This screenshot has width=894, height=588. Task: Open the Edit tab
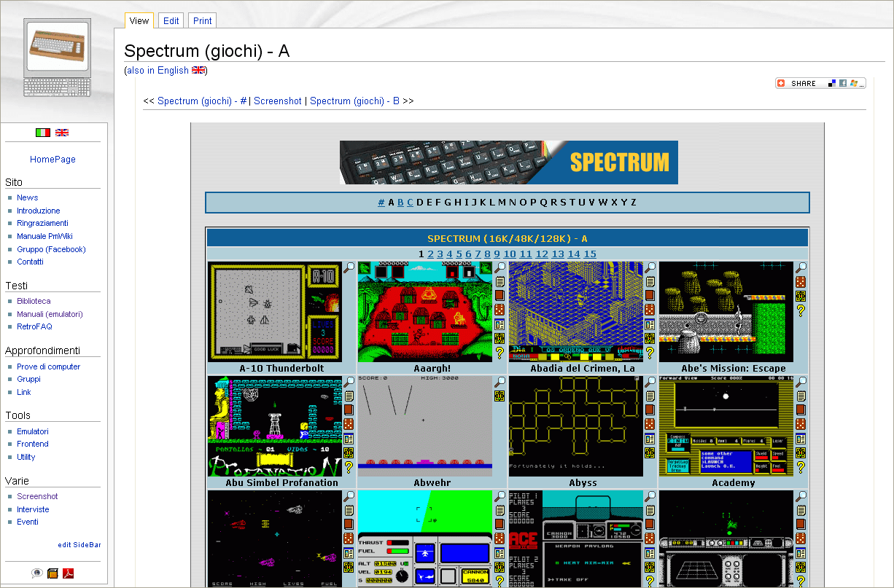171,20
